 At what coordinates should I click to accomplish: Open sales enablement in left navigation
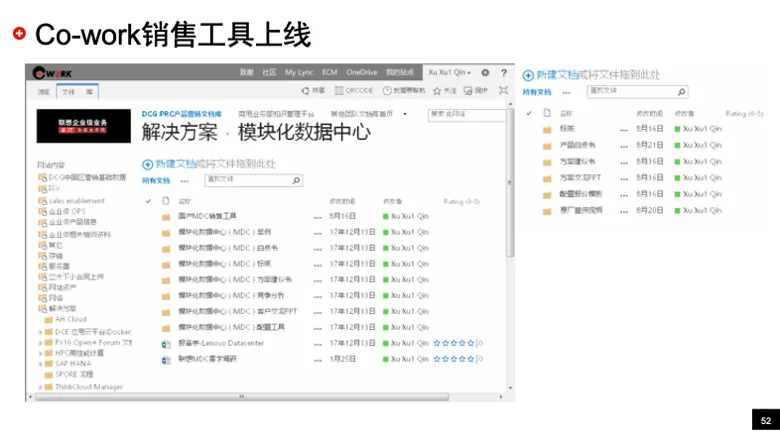(77, 201)
